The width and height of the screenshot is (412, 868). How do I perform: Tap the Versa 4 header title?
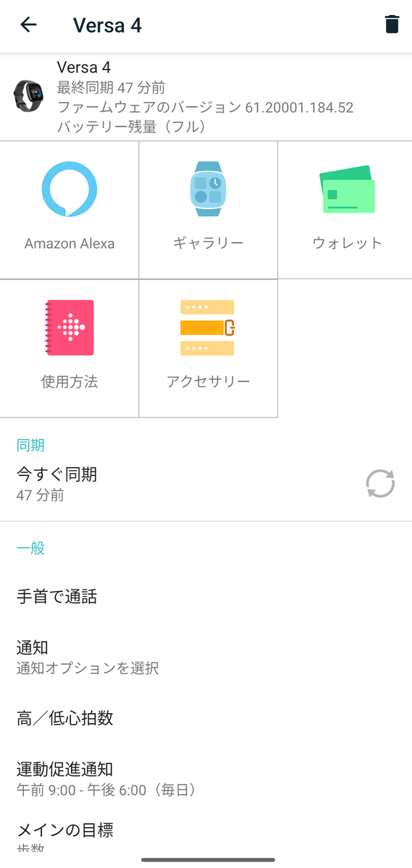click(107, 25)
